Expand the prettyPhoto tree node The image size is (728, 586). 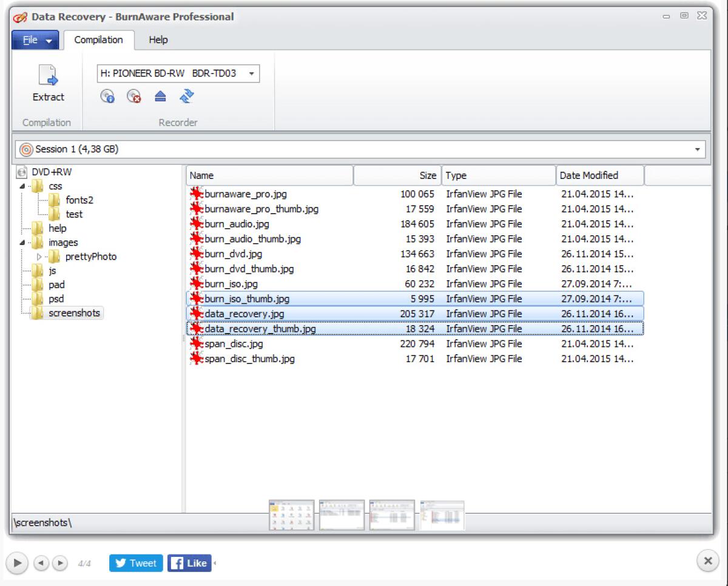point(39,257)
